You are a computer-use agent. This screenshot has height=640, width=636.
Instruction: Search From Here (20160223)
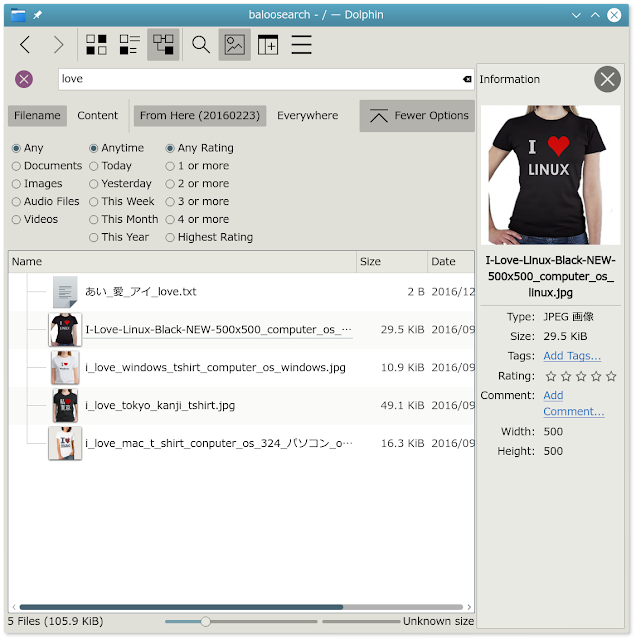tap(200, 116)
